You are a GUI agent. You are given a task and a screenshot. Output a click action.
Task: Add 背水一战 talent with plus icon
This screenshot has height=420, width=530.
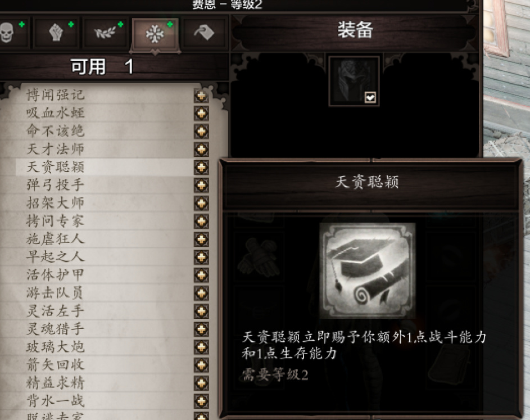point(201,401)
